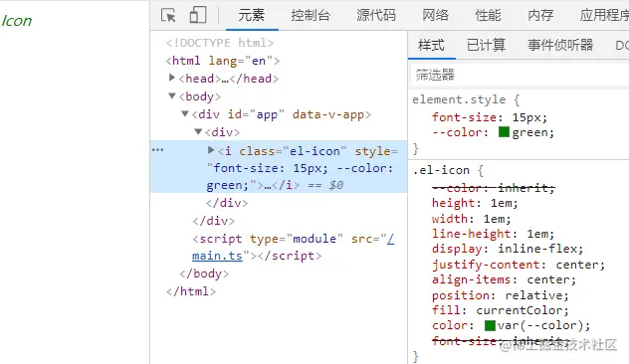Toggle the device emulation toolbar icon
The image size is (629, 364).
pyautogui.click(x=198, y=15)
